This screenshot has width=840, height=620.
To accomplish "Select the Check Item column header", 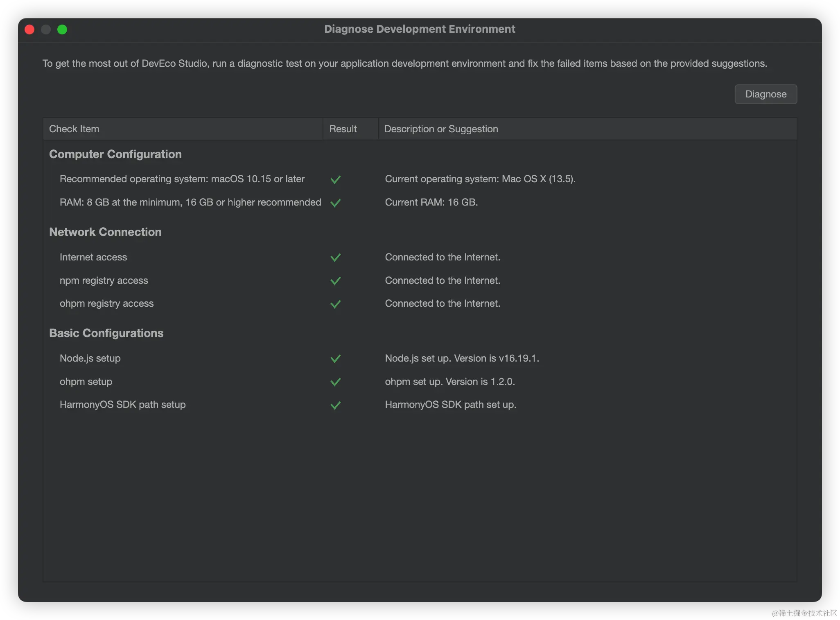I will coord(74,129).
